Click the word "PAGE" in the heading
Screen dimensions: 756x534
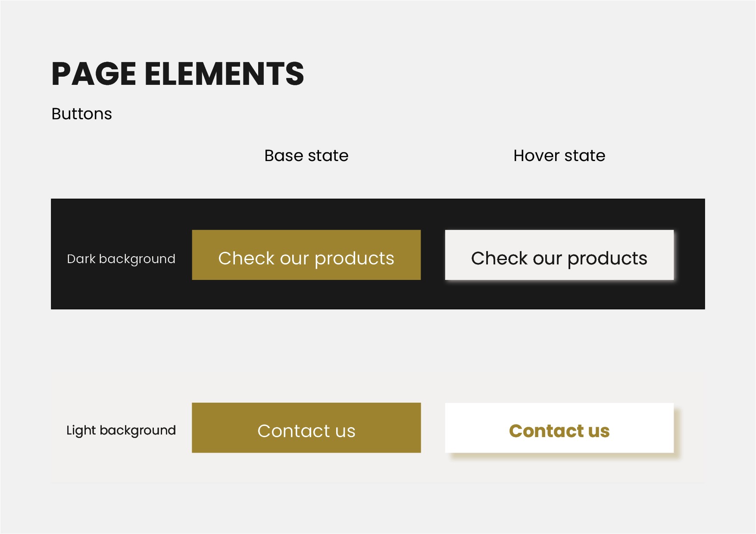click(94, 74)
